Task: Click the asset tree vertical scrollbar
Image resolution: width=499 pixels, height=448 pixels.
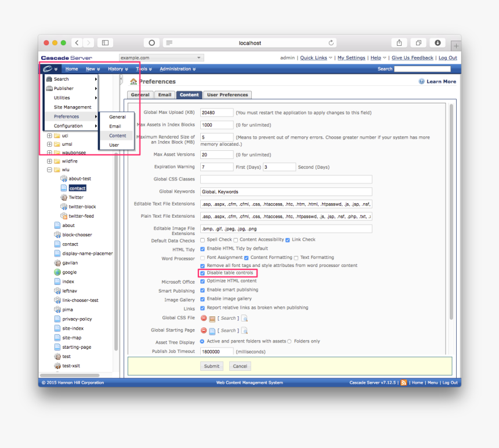Action: (x=116, y=251)
